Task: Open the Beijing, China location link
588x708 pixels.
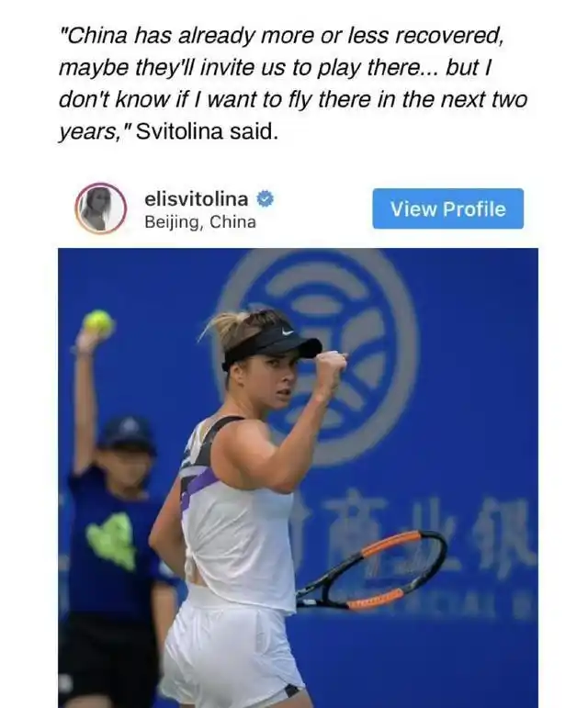Action: [200, 221]
